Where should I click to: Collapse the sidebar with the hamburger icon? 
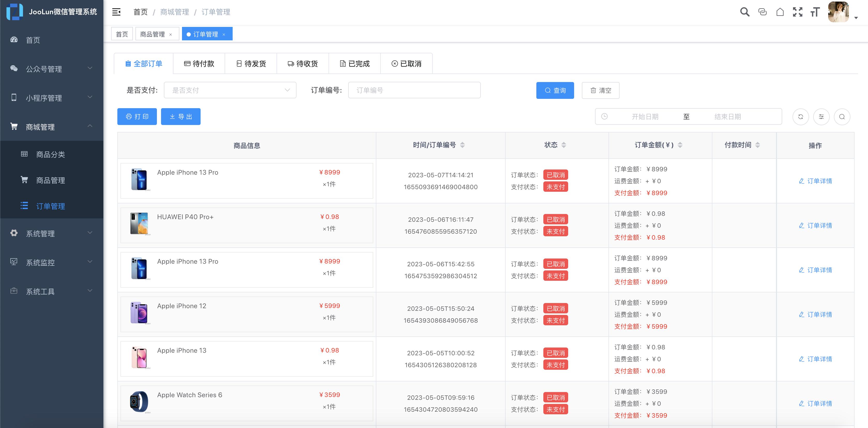click(x=116, y=12)
